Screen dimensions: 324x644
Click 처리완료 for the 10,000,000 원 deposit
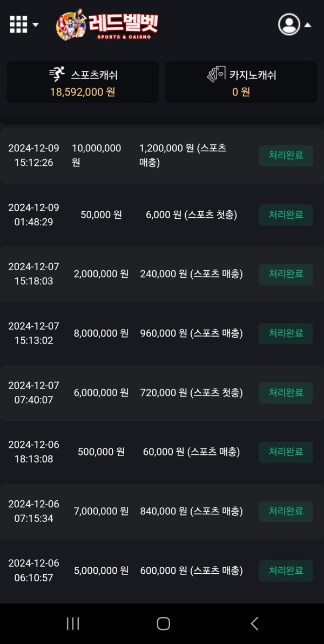[286, 156]
